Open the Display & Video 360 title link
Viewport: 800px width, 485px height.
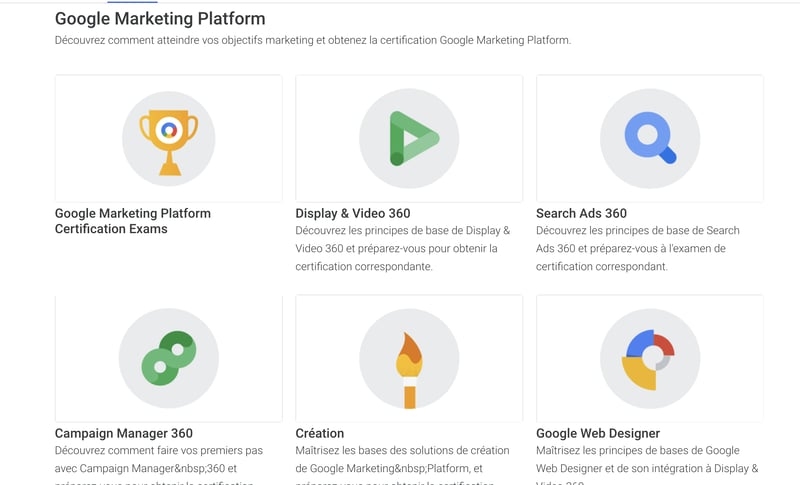(353, 213)
